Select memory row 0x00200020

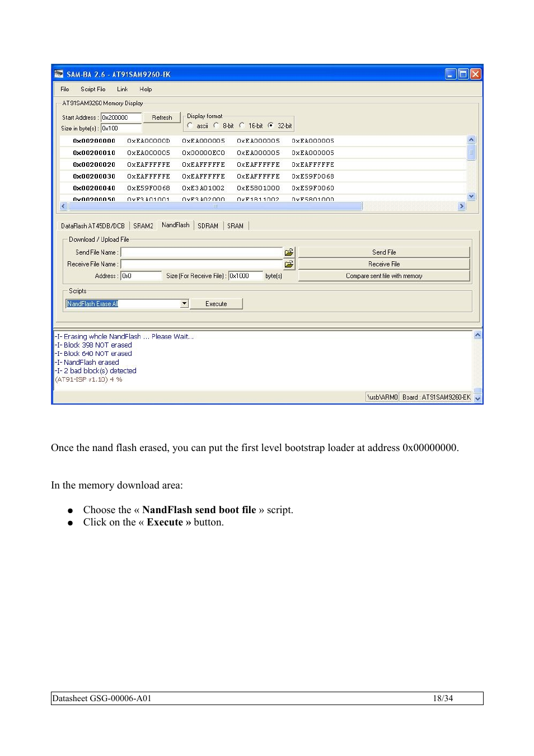coord(263,165)
